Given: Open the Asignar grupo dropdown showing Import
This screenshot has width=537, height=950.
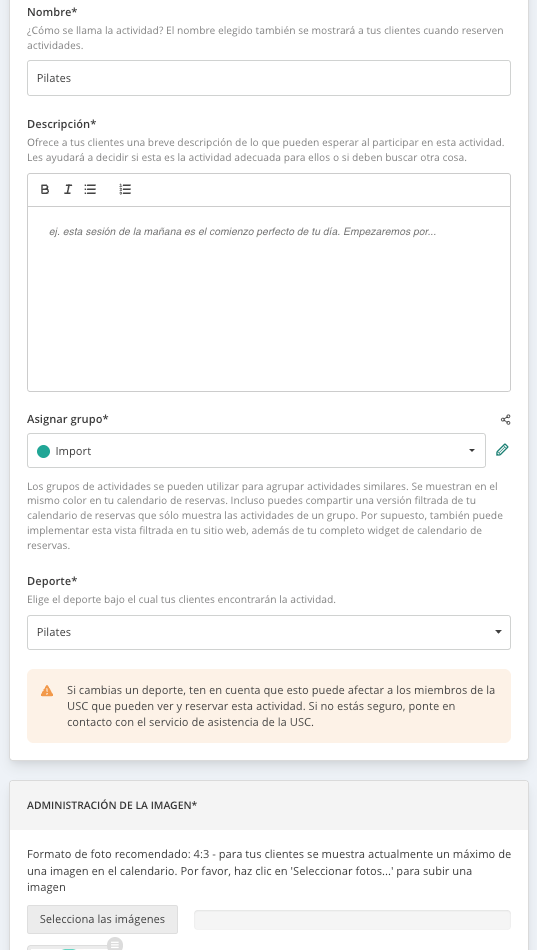Looking at the screenshot, I should pos(256,451).
